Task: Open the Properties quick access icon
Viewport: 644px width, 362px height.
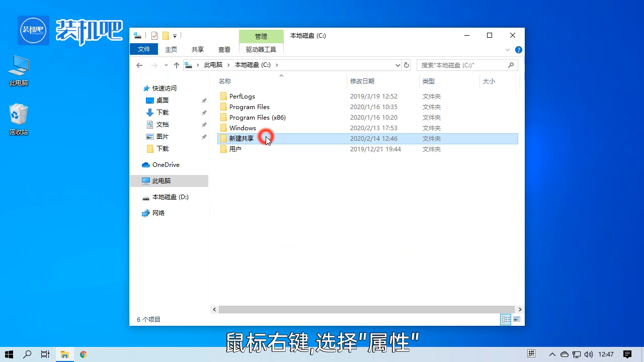Action: click(154, 35)
